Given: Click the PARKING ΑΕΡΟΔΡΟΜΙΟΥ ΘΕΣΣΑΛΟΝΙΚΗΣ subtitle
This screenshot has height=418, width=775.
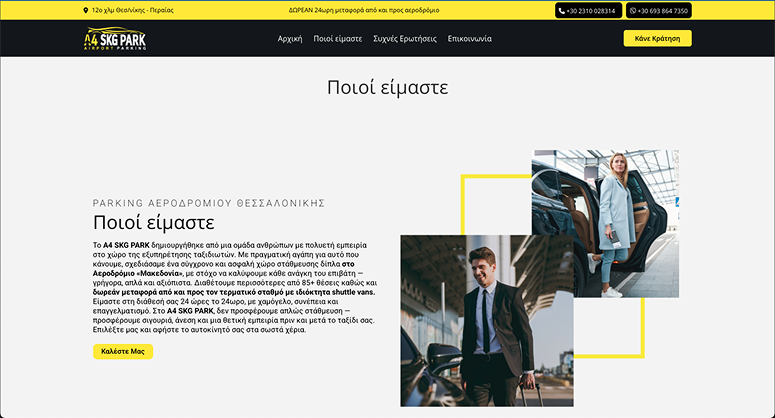Looking at the screenshot, I should pos(209,203).
